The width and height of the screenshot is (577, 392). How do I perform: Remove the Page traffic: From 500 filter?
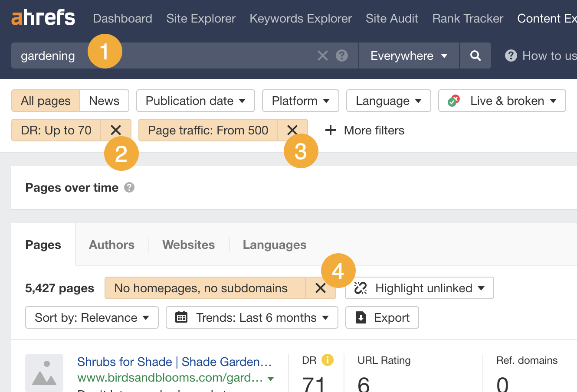point(292,130)
